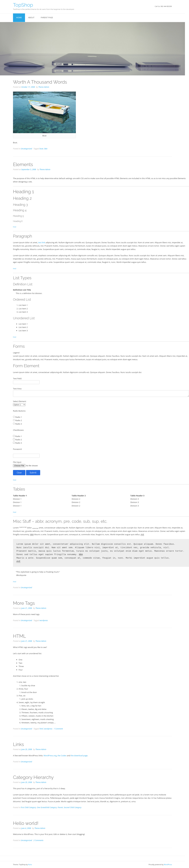Focus the Password input field
The height and width of the screenshot is (868, 189).
(26, 456)
